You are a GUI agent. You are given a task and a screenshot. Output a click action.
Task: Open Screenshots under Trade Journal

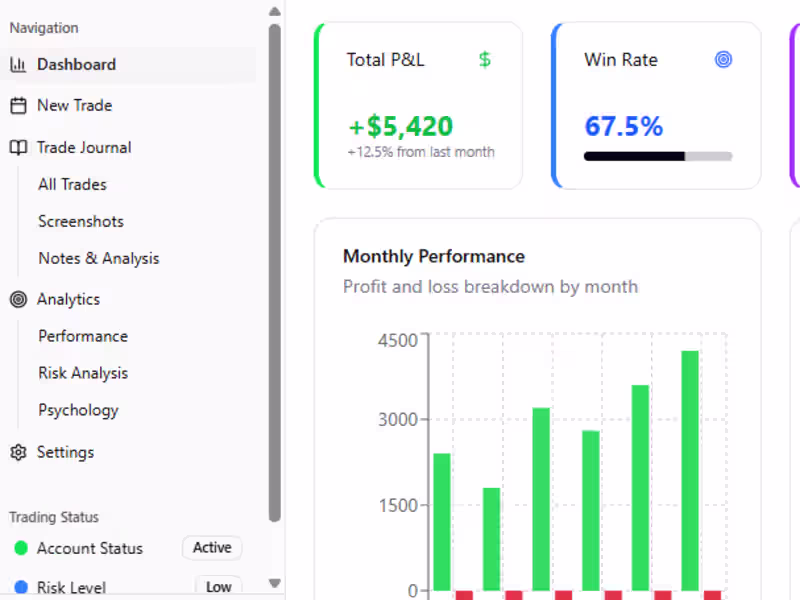pos(81,221)
